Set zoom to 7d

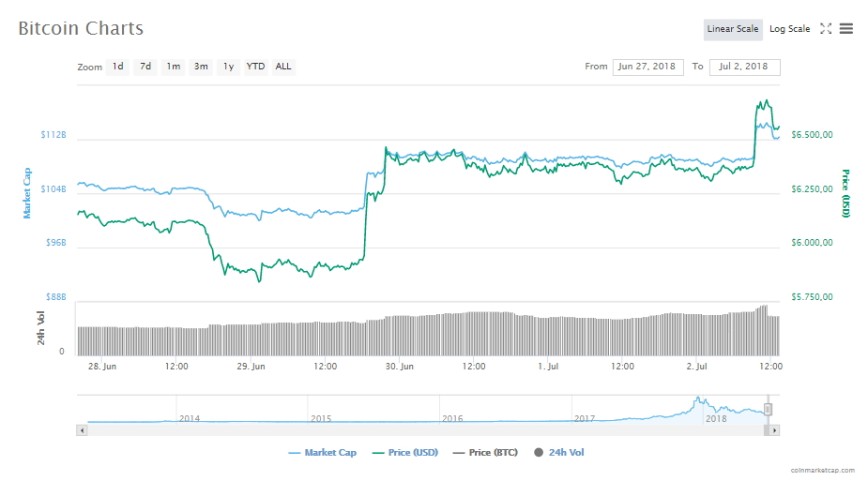[x=145, y=67]
